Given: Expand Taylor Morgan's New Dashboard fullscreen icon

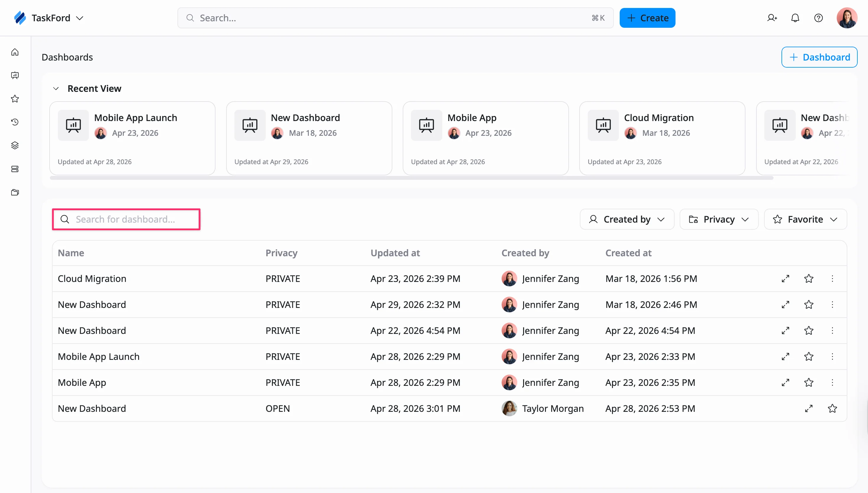Looking at the screenshot, I should (809, 409).
